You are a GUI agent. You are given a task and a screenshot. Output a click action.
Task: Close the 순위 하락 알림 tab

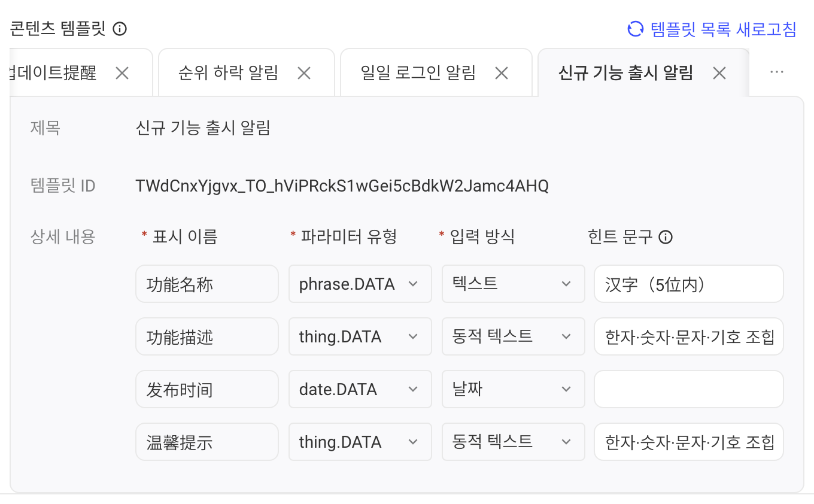(x=304, y=73)
